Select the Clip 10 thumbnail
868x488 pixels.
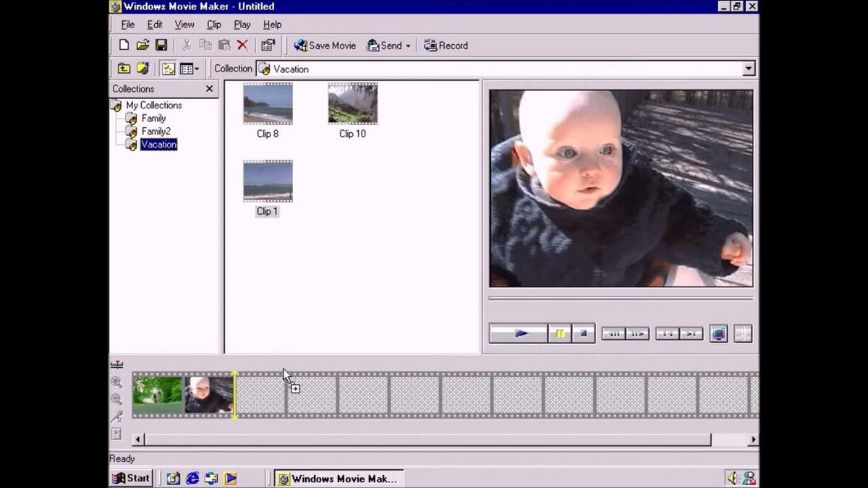pos(352,104)
